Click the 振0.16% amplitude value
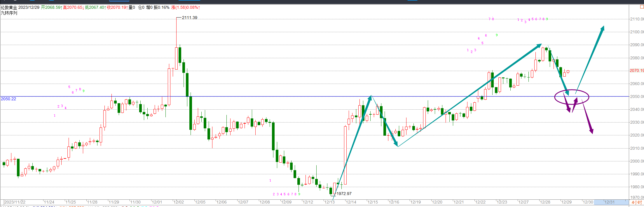Viewport: 644px width, 207px height. (x=162, y=7)
